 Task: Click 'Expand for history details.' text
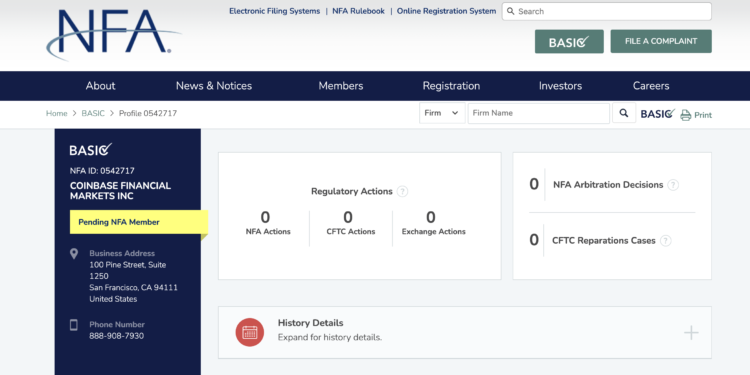(330, 338)
